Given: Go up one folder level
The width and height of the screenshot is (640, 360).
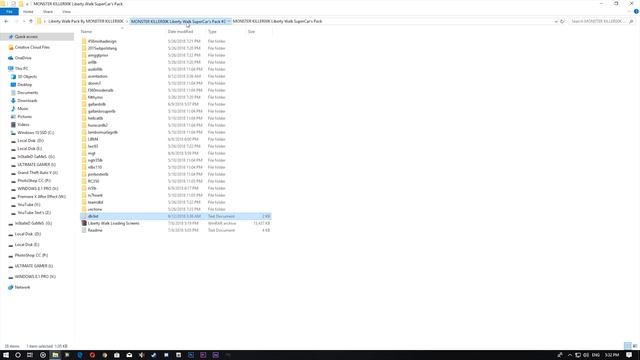Looking at the screenshot, I should pyautogui.click(x=31, y=21).
